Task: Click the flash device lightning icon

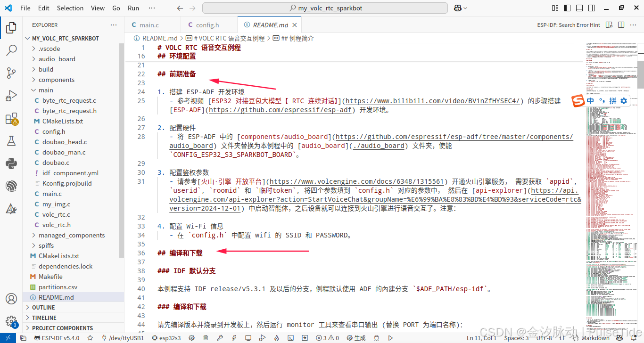Action: point(234,338)
